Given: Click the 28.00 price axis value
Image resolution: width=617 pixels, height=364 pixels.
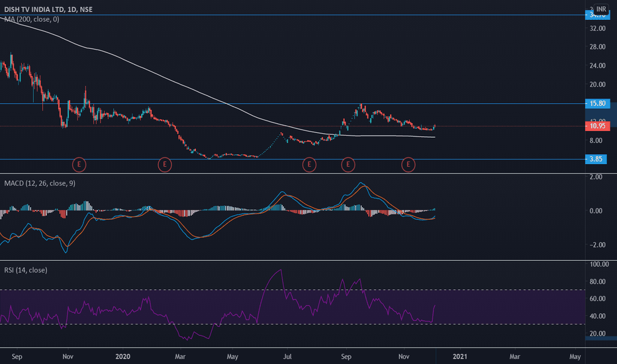Looking at the screenshot, I should pos(597,47).
